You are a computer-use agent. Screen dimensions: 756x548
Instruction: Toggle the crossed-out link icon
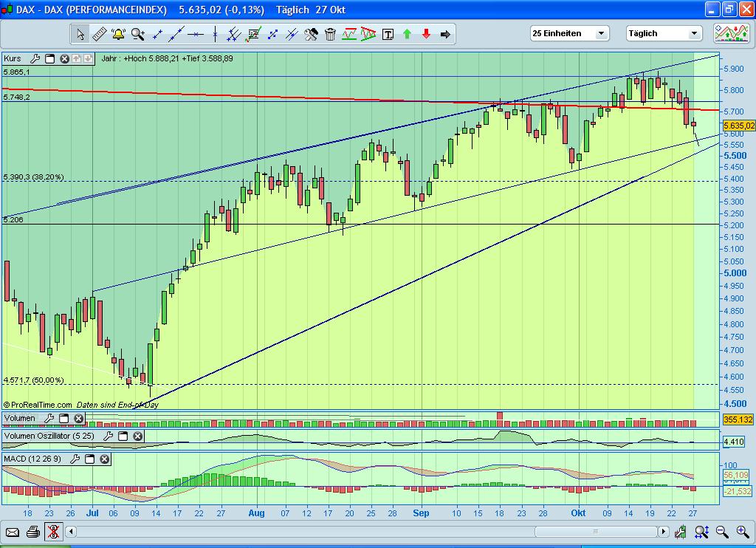(x=53, y=532)
